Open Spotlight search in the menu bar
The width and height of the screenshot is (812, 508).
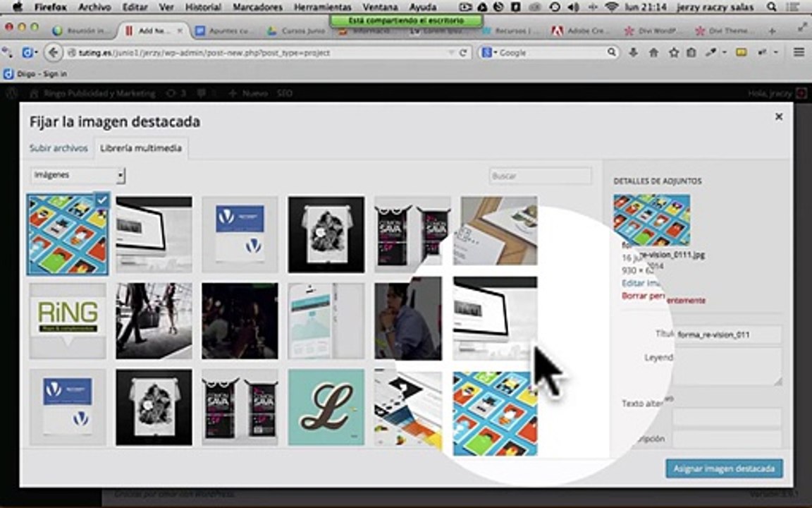click(x=771, y=7)
